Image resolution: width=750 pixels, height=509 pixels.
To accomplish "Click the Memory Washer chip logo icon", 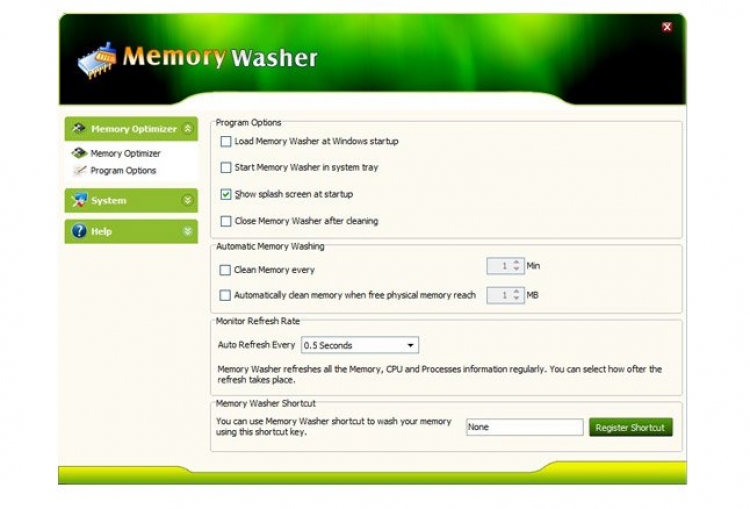I will [97, 60].
